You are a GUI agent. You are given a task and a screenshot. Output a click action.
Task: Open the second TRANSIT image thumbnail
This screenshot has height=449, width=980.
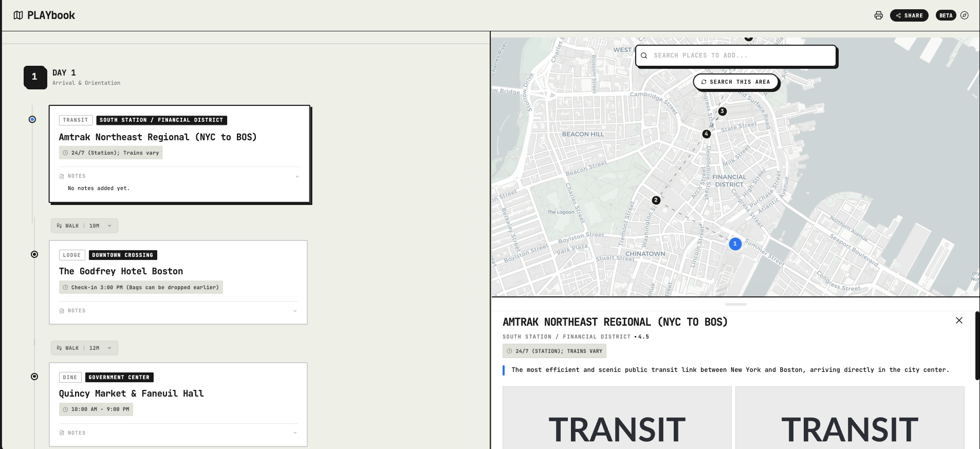point(849,418)
